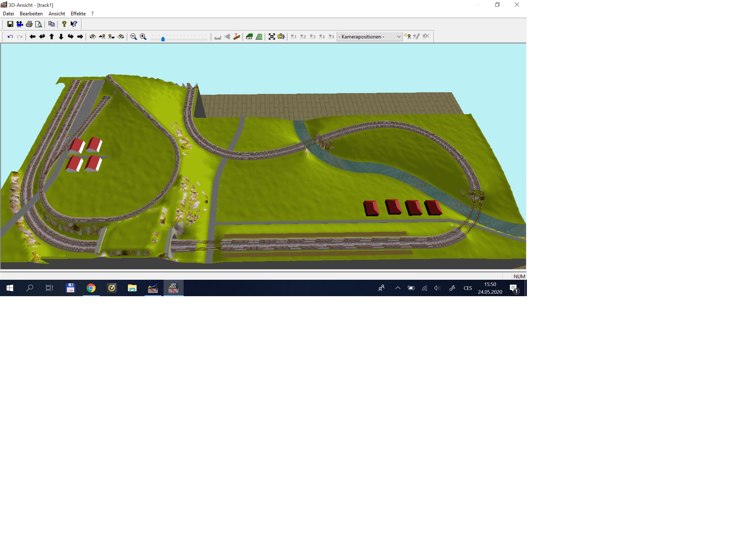The width and height of the screenshot is (747, 560).
Task: Click the zoom out magnifier icon
Action: [x=134, y=36]
